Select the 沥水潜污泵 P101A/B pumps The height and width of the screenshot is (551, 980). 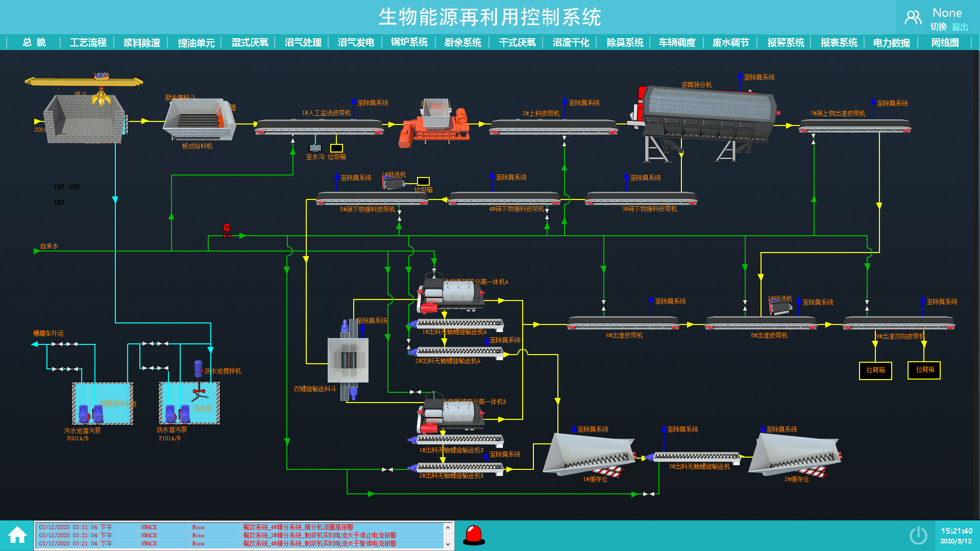(178, 413)
